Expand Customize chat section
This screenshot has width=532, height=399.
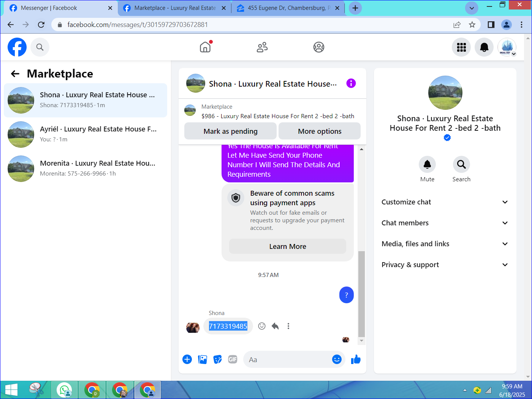coord(445,202)
